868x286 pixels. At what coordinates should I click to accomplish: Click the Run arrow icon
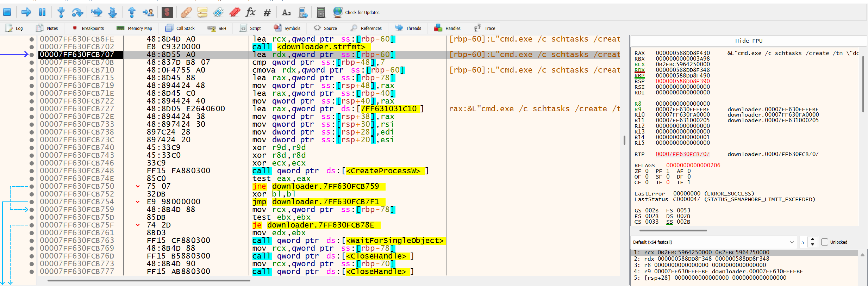[x=26, y=13]
